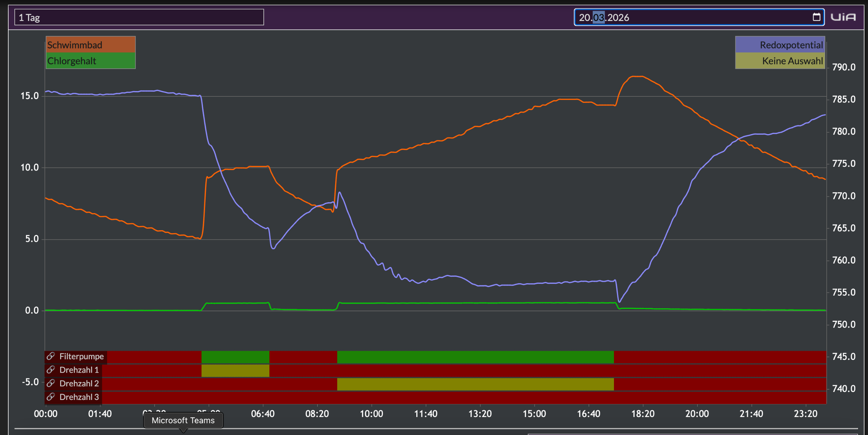
Task: Open the '1 Tag' time range dropdown
Action: pos(139,17)
